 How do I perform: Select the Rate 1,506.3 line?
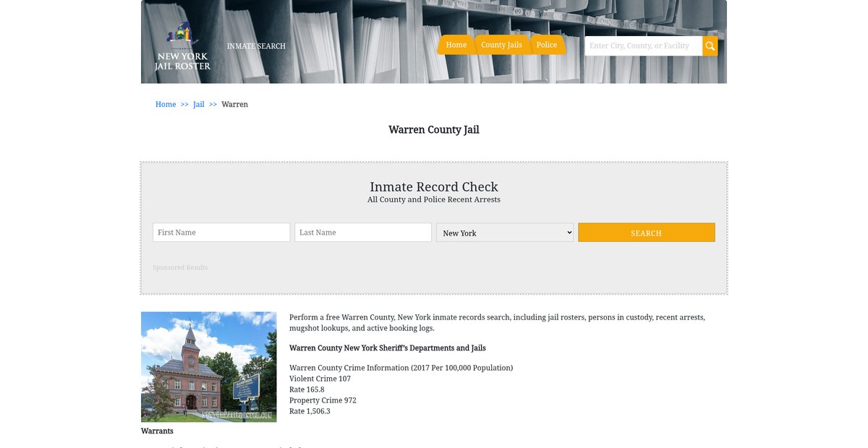point(310,411)
